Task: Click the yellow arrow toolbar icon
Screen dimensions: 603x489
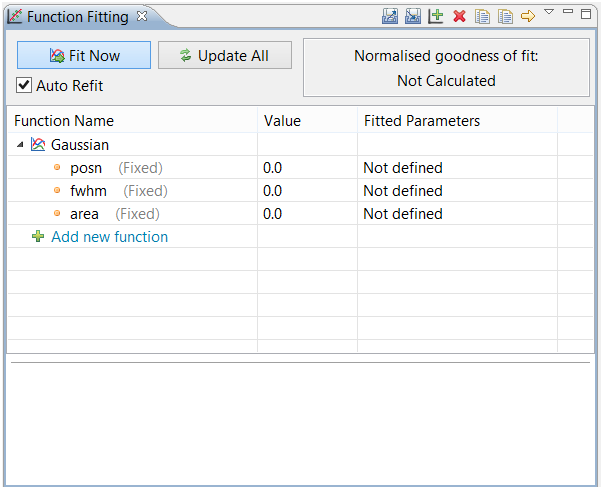Action: tap(528, 16)
